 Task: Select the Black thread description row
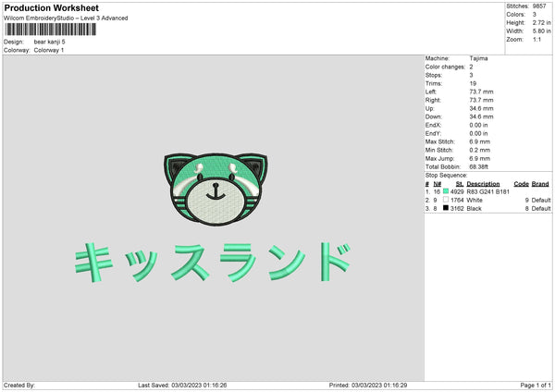(x=474, y=209)
